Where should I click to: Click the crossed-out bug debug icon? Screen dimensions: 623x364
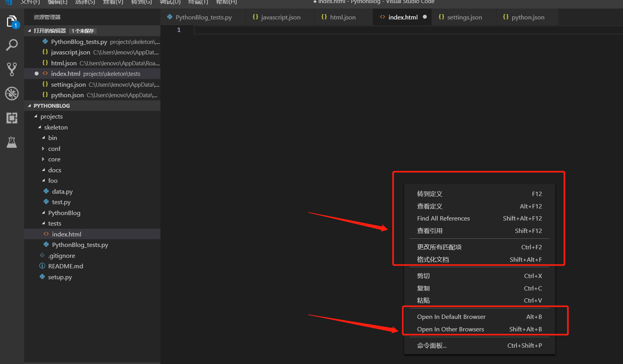tap(12, 93)
